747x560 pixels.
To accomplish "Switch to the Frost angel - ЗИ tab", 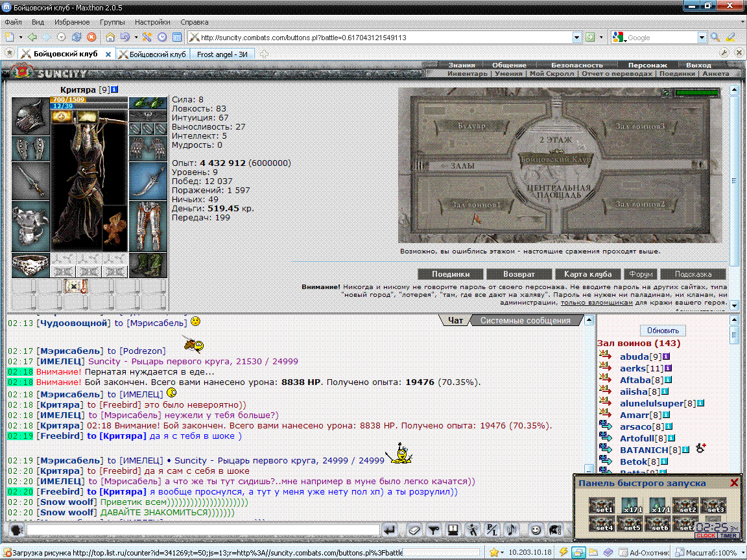I will 222,54.
